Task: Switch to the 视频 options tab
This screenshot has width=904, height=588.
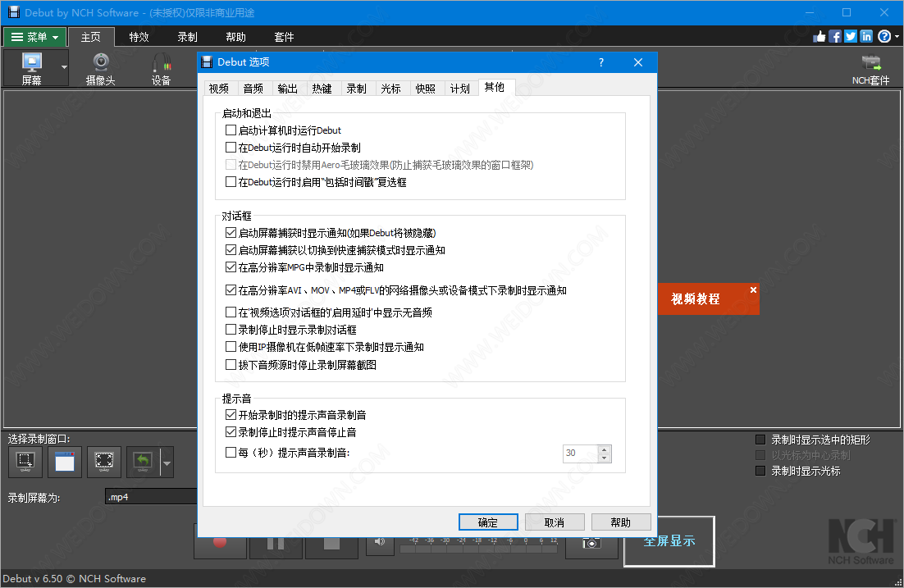Action: (219, 89)
